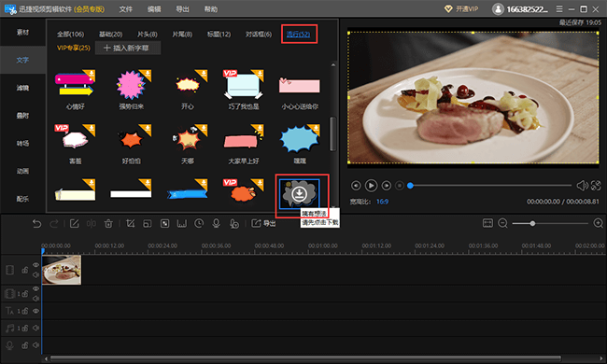Viewport: 607px width, 364px height.
Task: Switch to the 转场 sidebar section
Action: click(x=22, y=143)
